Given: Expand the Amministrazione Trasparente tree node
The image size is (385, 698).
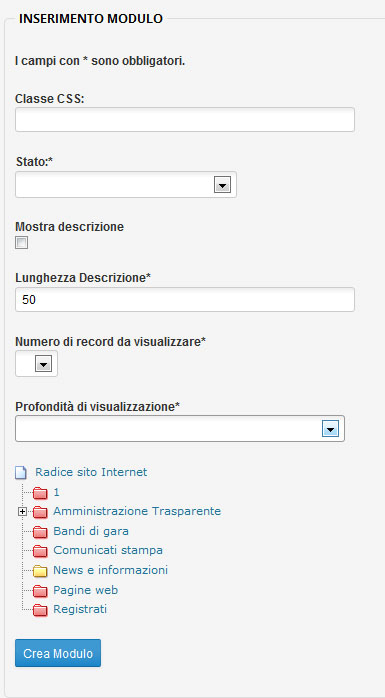Looking at the screenshot, I should [21, 512].
